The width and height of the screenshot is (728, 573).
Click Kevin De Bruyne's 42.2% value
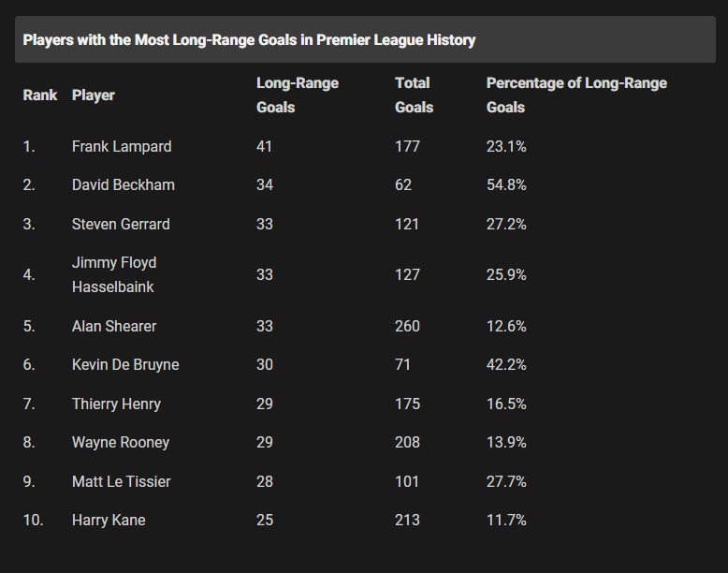tap(506, 365)
